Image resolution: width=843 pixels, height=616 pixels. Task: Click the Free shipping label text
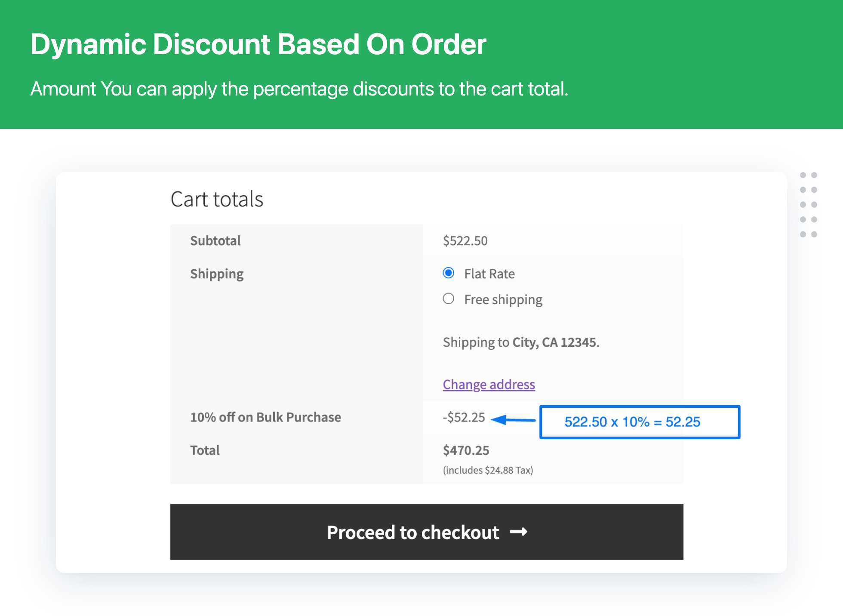tap(503, 300)
